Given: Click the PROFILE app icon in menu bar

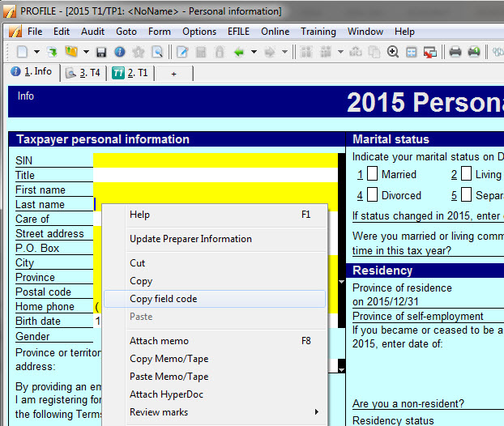Looking at the screenshot, I should pyautogui.click(x=15, y=32).
